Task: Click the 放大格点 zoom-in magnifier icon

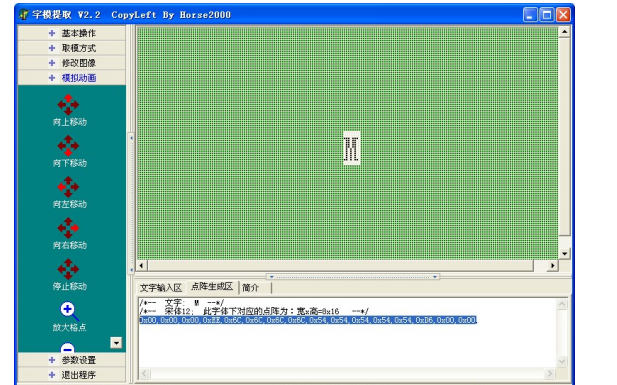Action: pyautogui.click(x=69, y=311)
